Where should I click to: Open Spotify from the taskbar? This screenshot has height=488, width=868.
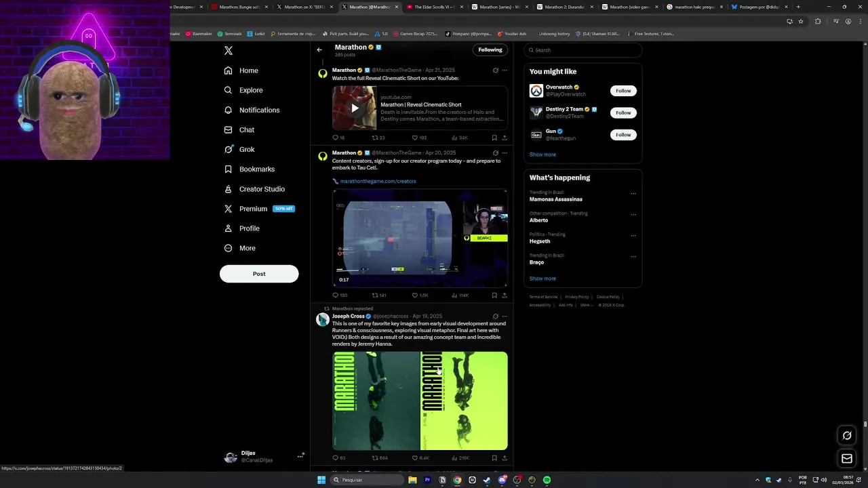click(547, 480)
